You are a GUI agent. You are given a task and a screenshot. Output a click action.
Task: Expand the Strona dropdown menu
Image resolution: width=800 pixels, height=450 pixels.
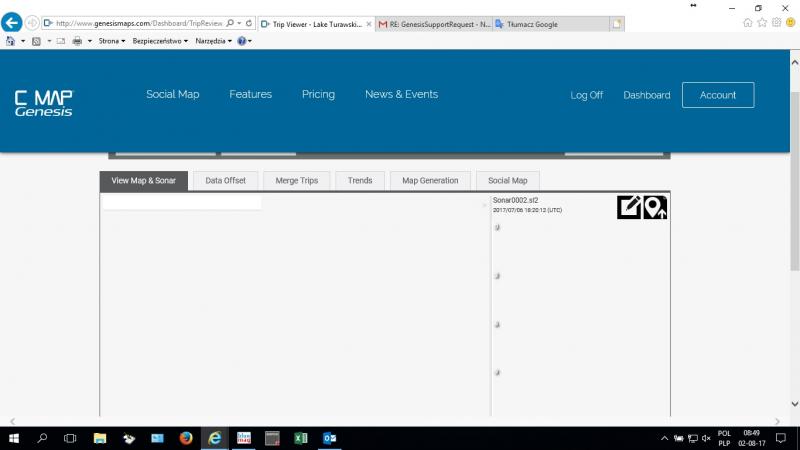pyautogui.click(x=109, y=41)
